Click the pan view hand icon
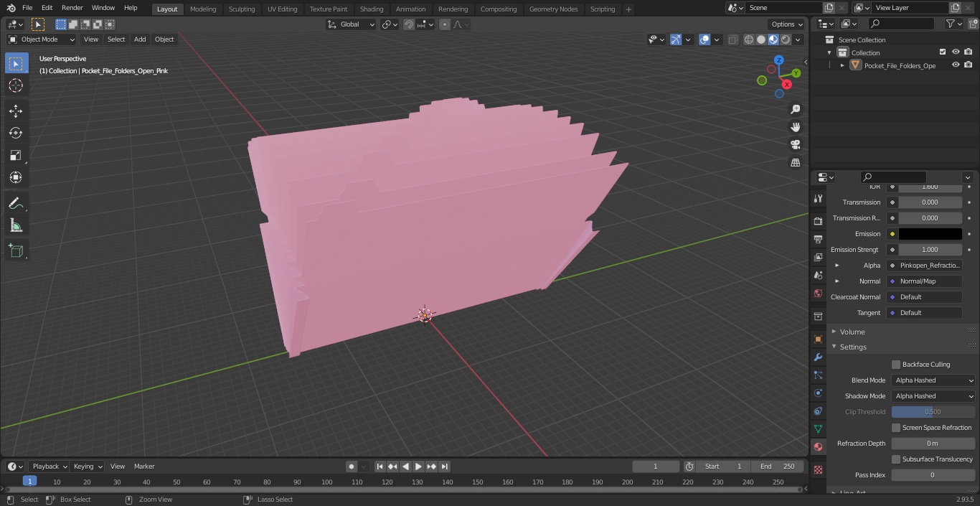This screenshot has width=980, height=506. (x=795, y=127)
